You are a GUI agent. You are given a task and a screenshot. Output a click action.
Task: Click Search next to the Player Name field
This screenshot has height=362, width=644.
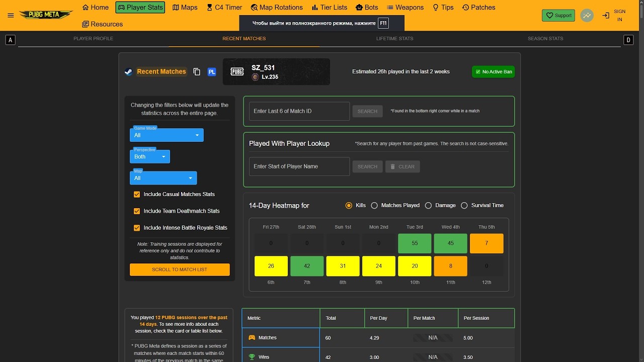pos(367,166)
